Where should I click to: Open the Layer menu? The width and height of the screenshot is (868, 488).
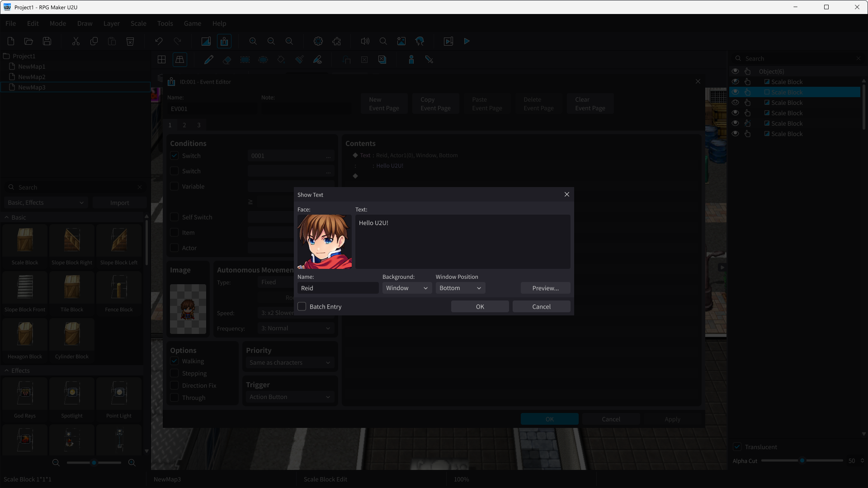(x=112, y=23)
